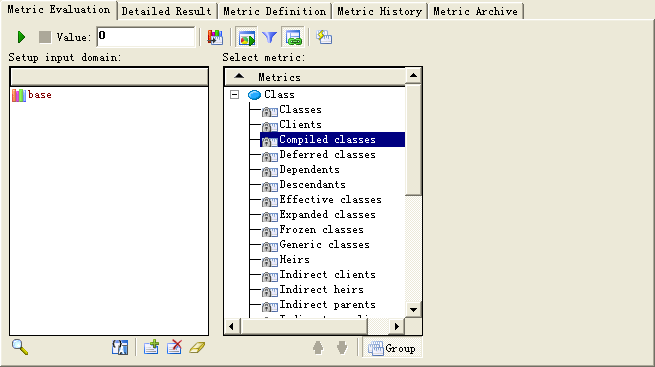Click the sort arrow in Metrics header
This screenshot has width=655, height=367.
pos(239,76)
